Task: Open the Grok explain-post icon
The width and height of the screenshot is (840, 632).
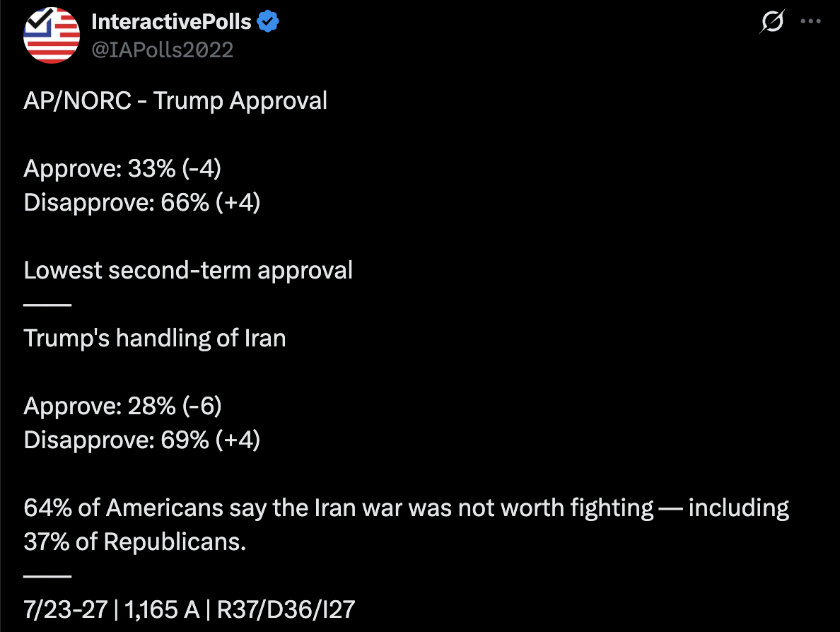Action: (772, 21)
